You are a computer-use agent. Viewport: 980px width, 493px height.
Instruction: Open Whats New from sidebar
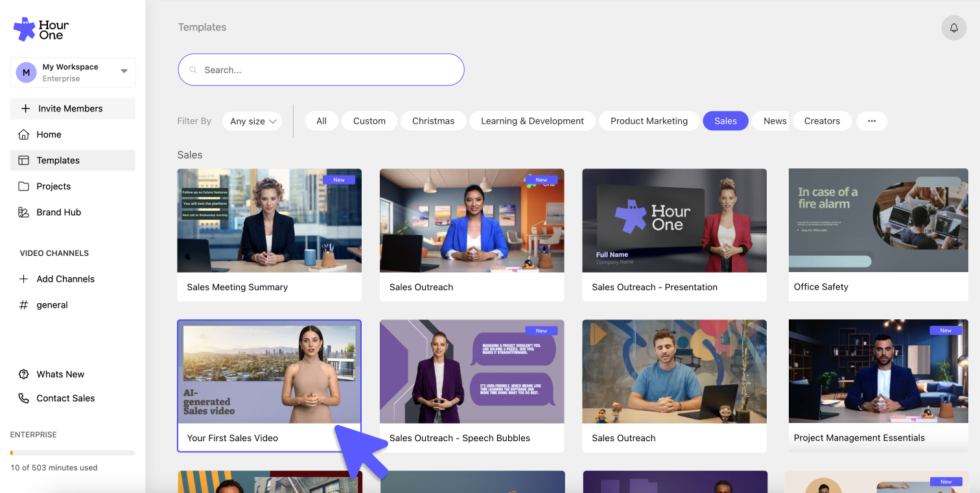(60, 374)
